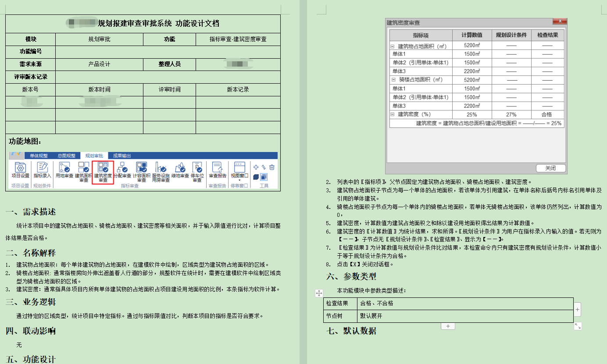This screenshot has width=607, height=364.
Task: Click the heading 五、功能设计
Action: [x=31, y=359]
